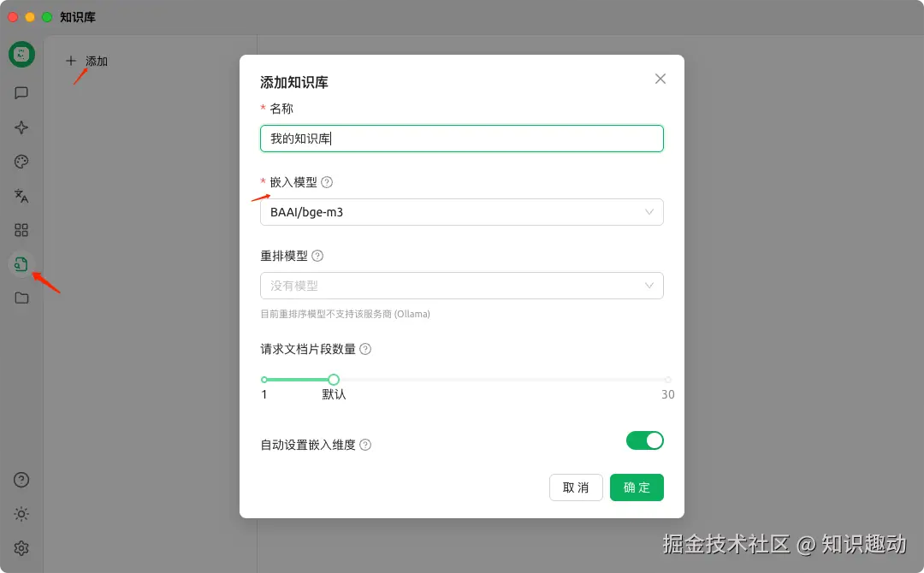This screenshot has width=924, height=573.
Task: Show help tooltip next to 嵌入模型
Action: click(x=327, y=182)
